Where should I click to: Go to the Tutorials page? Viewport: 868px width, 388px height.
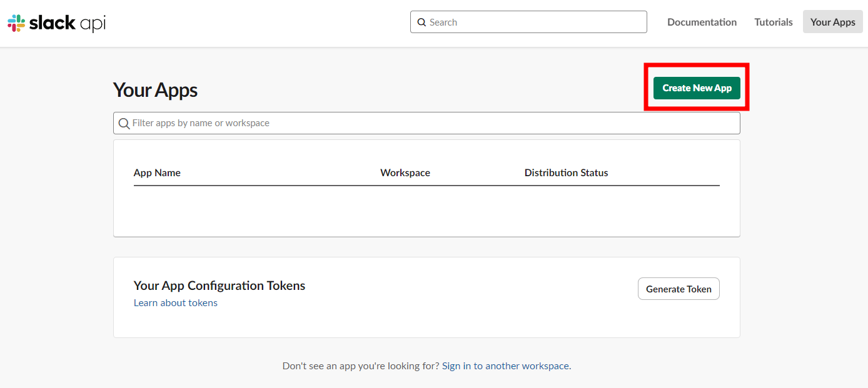point(773,22)
